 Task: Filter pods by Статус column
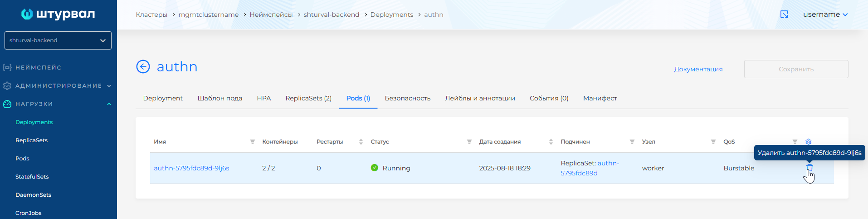click(469, 142)
